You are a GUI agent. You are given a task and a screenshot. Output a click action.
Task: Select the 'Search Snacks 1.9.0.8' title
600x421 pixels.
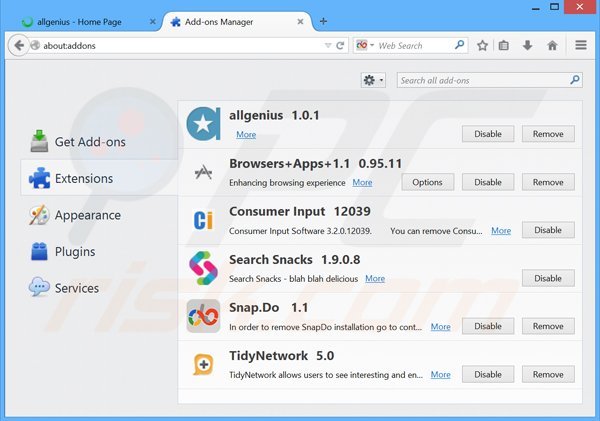point(295,259)
